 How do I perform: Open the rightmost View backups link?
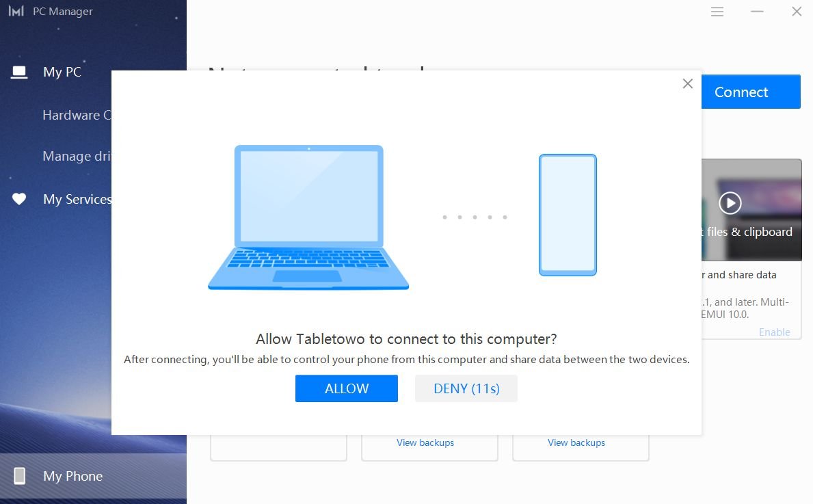click(x=576, y=442)
